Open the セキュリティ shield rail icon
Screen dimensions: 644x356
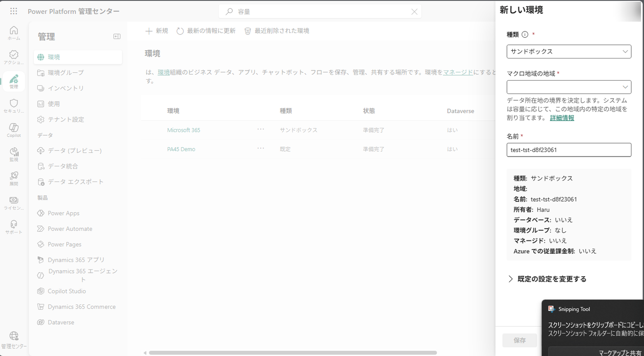point(14,106)
